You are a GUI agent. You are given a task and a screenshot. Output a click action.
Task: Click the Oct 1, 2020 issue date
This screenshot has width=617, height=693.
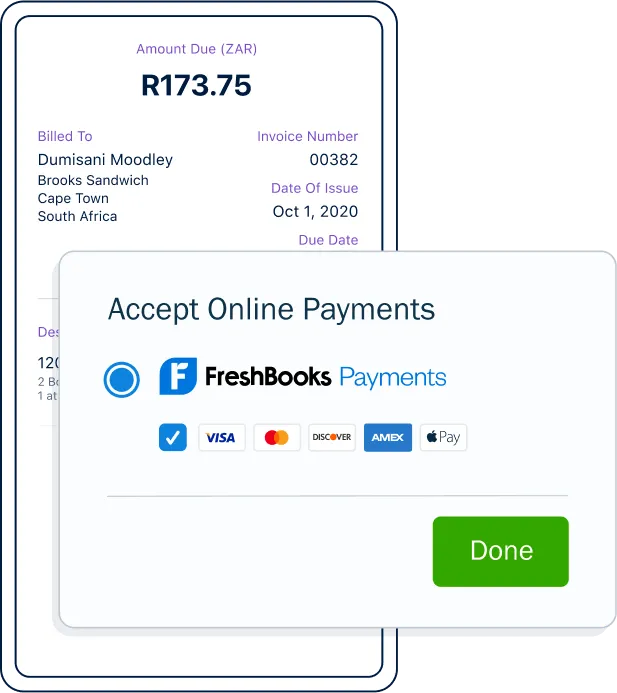coord(315,212)
